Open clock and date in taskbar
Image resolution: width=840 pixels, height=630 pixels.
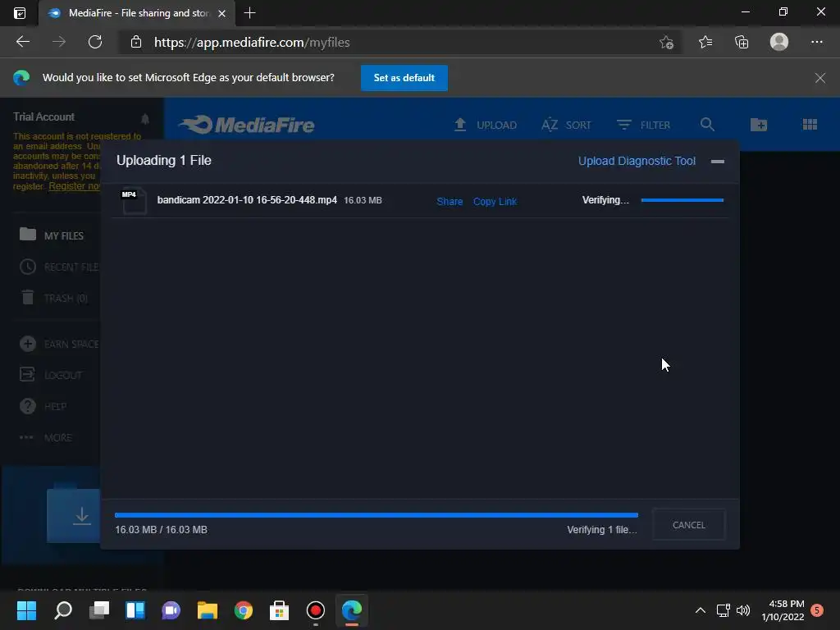pyautogui.click(x=783, y=610)
